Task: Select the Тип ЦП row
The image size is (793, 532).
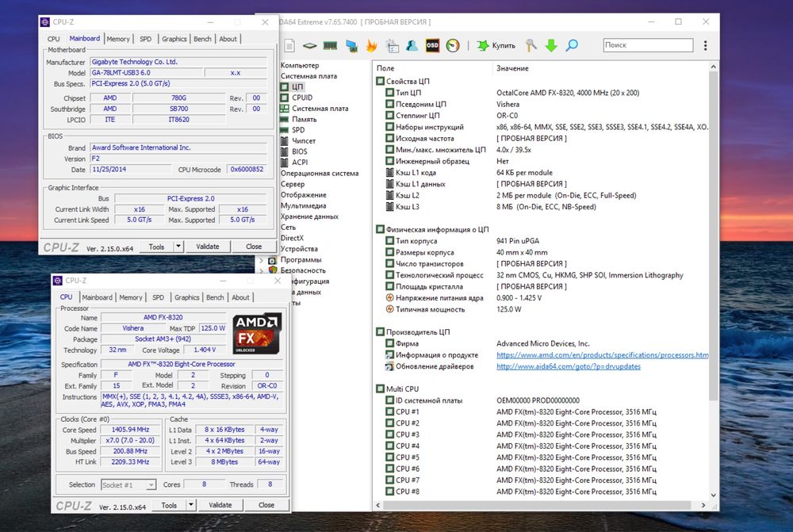Action: pyautogui.click(x=512, y=93)
